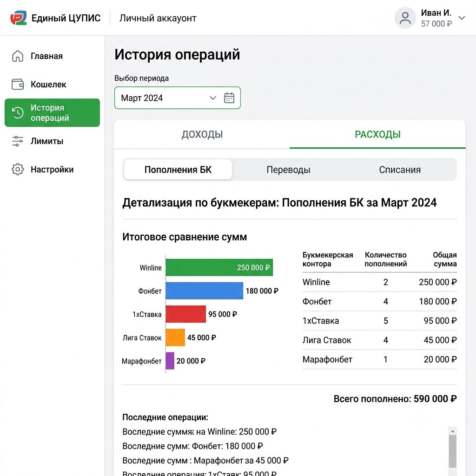This screenshot has width=476, height=476.
Task: Click the Итоговое сравнение сумм heading
Action: [x=185, y=237]
